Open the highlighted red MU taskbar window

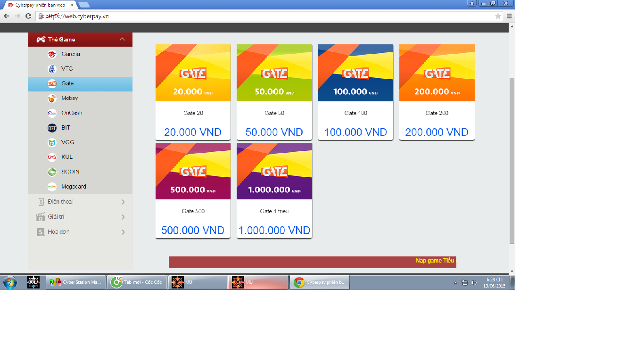(258, 282)
